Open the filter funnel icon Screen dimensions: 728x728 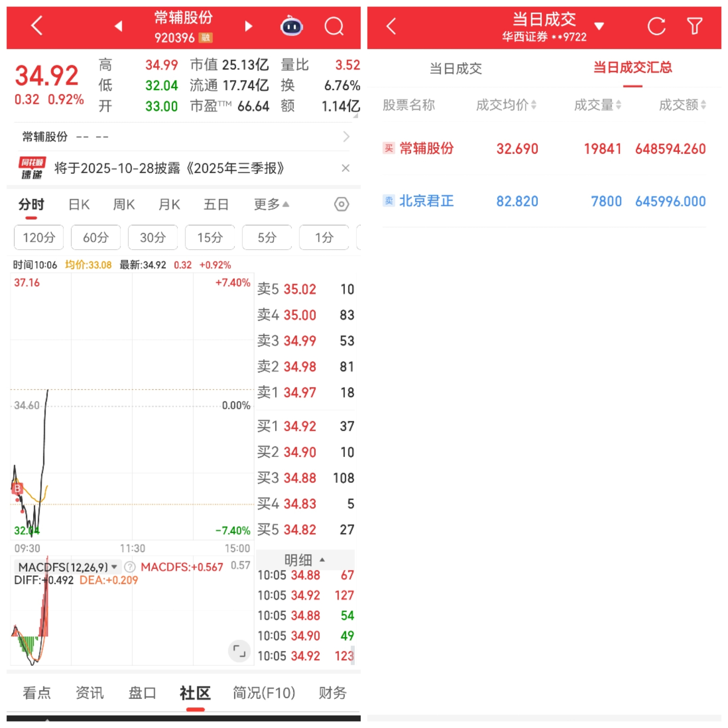click(x=694, y=26)
